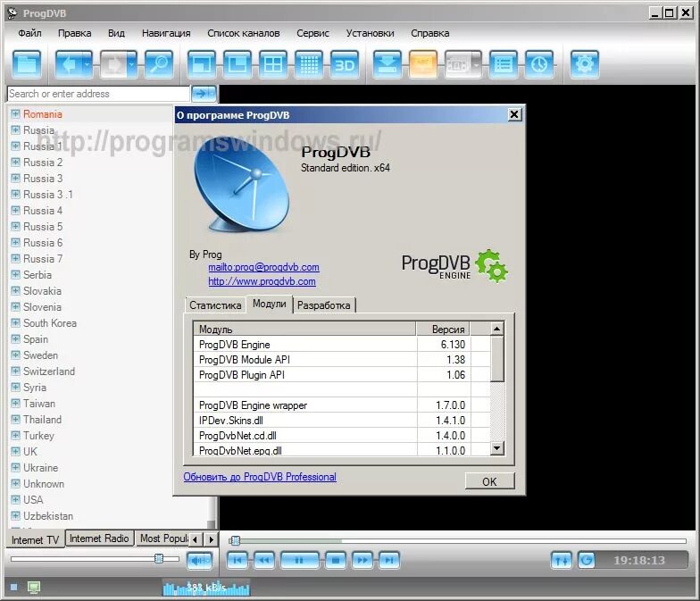Click the Версия column header

point(443,329)
